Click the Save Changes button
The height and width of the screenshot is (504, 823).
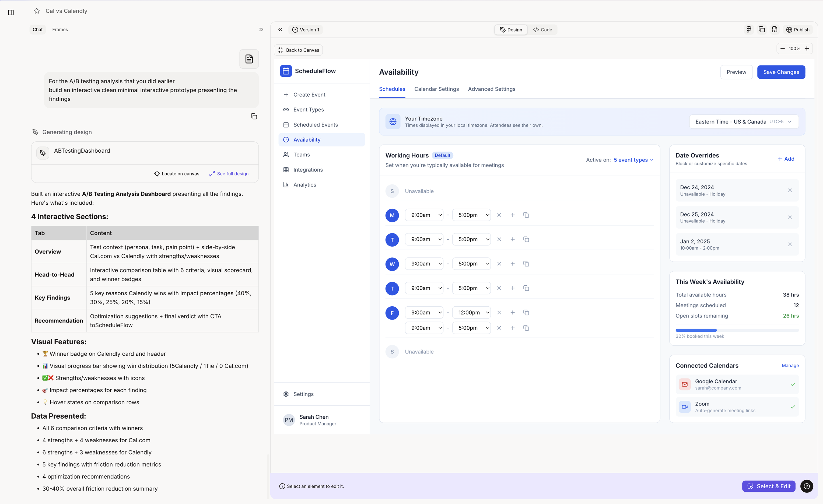[780, 72]
